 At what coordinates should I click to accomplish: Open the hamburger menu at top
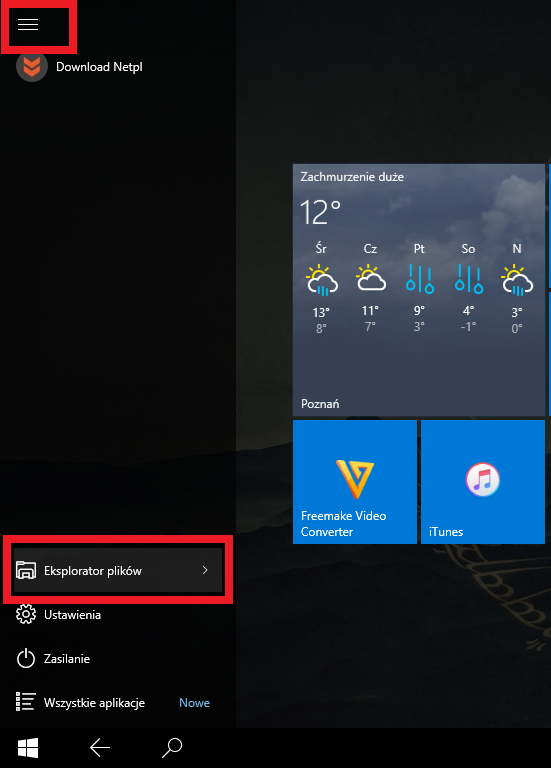[28, 24]
